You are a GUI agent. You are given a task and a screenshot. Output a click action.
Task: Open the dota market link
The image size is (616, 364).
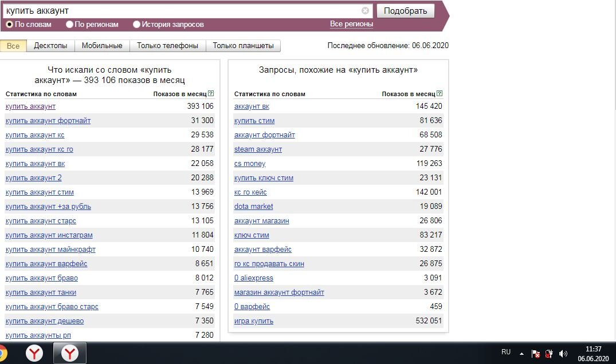[253, 206]
